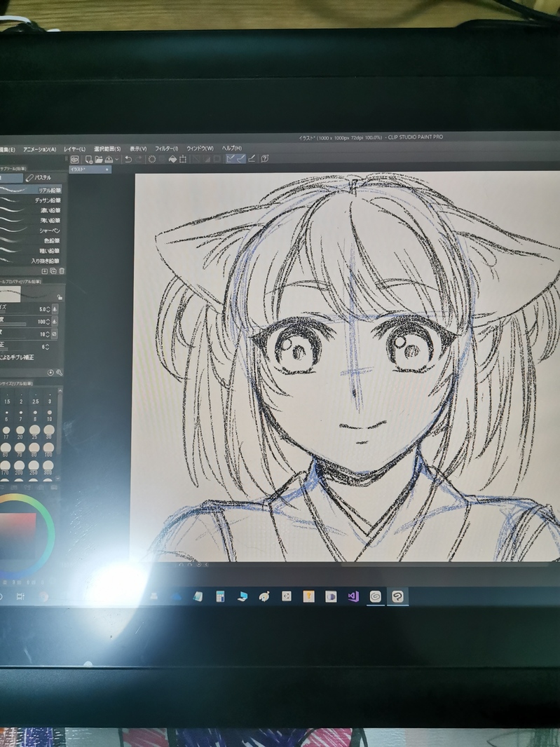The width and height of the screenshot is (560, 747).
Task: Open the アニメーション(A) menu
Action: [39, 149]
